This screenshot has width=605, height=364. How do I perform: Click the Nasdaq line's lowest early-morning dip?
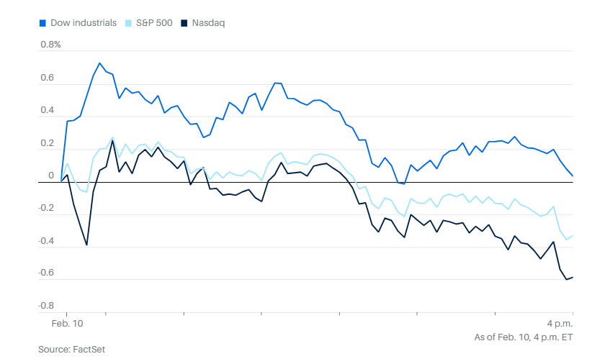click(86, 245)
